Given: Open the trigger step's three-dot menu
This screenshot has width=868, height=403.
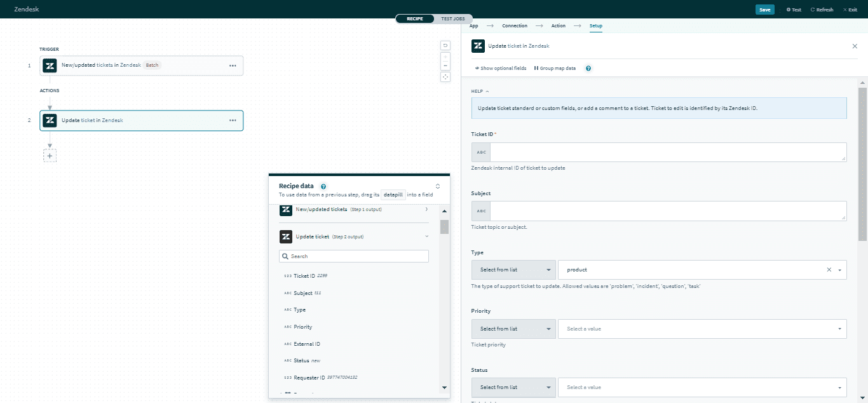Looking at the screenshot, I should [x=233, y=65].
